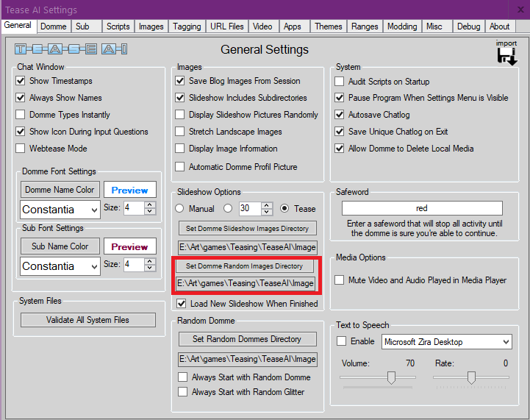Check Mute Video and Audio in Media Player
Viewport: 530px width, 420px height.
coord(340,280)
